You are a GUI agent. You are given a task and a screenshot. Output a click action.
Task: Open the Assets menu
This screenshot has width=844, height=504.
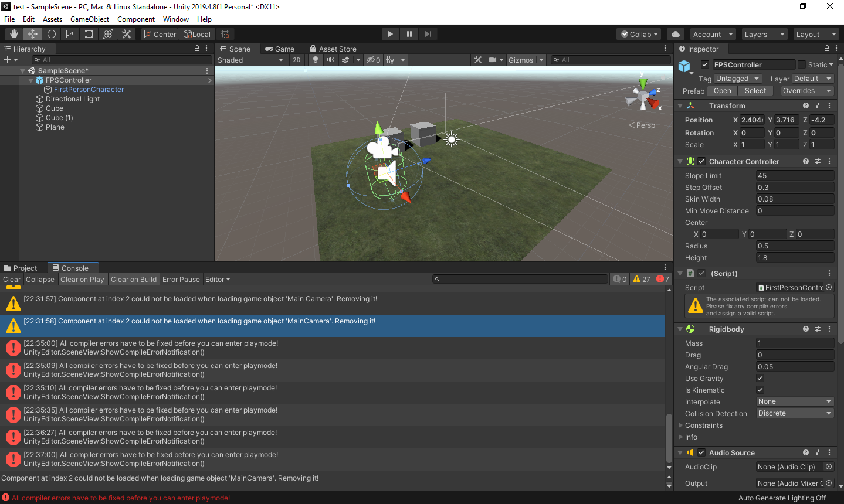pos(52,19)
